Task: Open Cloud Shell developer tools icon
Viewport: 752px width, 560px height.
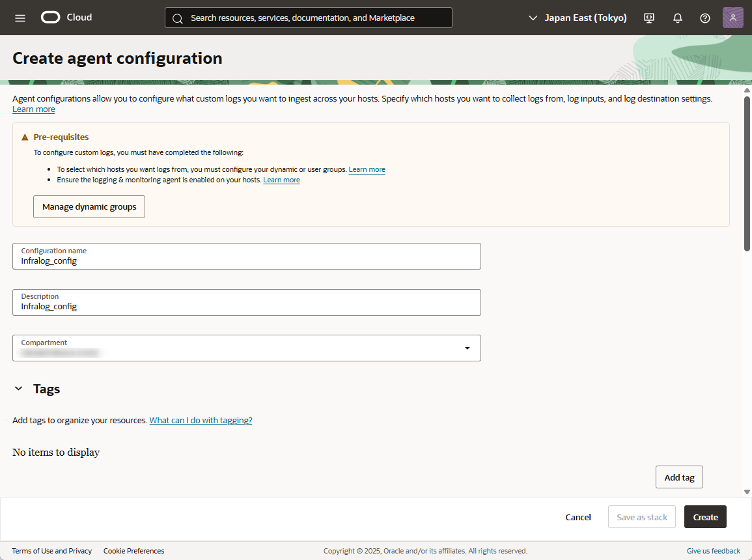Action: [649, 18]
